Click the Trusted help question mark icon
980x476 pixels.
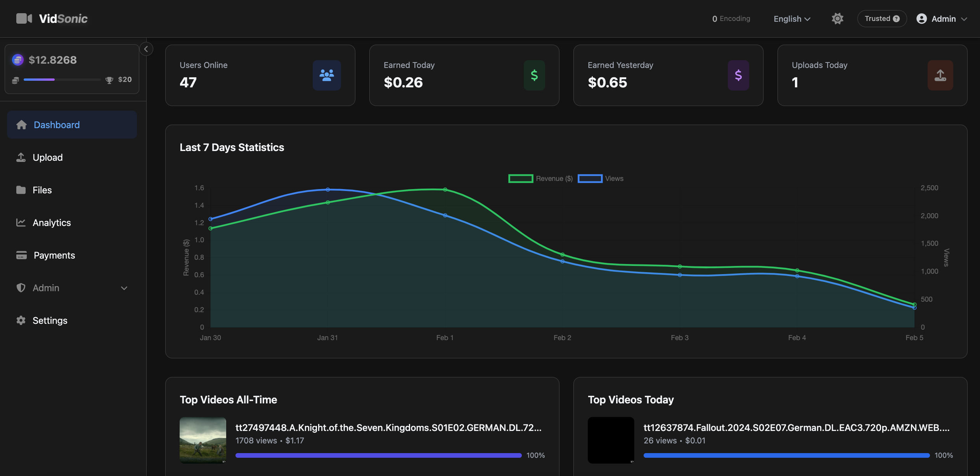click(896, 19)
